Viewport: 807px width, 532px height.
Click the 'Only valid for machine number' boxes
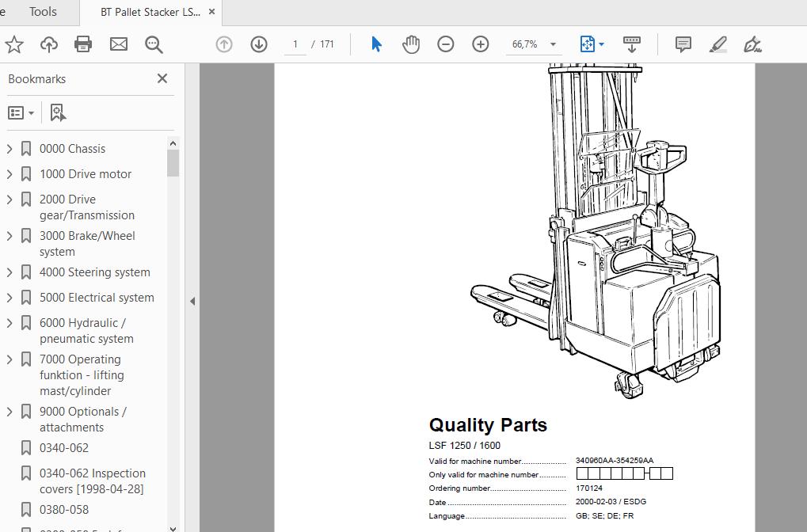pos(624,473)
